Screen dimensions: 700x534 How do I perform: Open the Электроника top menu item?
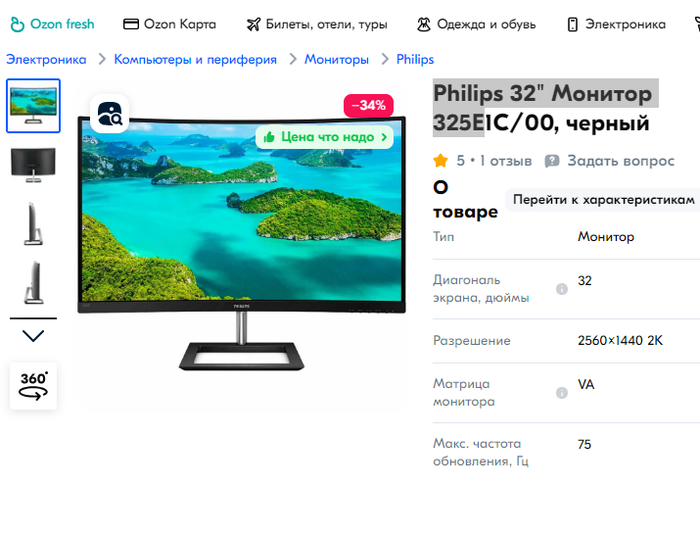[617, 24]
